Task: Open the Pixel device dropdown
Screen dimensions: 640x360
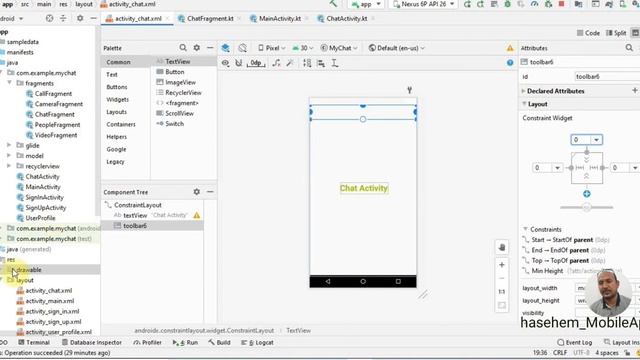Action: click(x=272, y=48)
